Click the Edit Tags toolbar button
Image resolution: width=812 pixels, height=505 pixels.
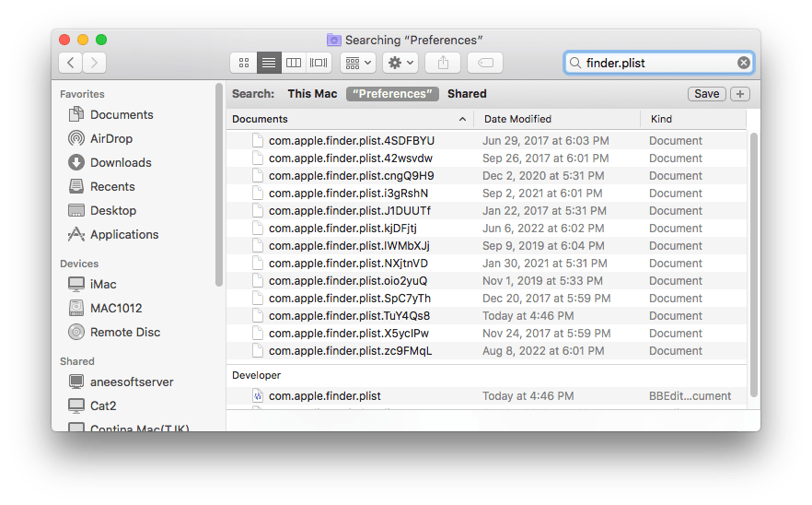coord(484,63)
